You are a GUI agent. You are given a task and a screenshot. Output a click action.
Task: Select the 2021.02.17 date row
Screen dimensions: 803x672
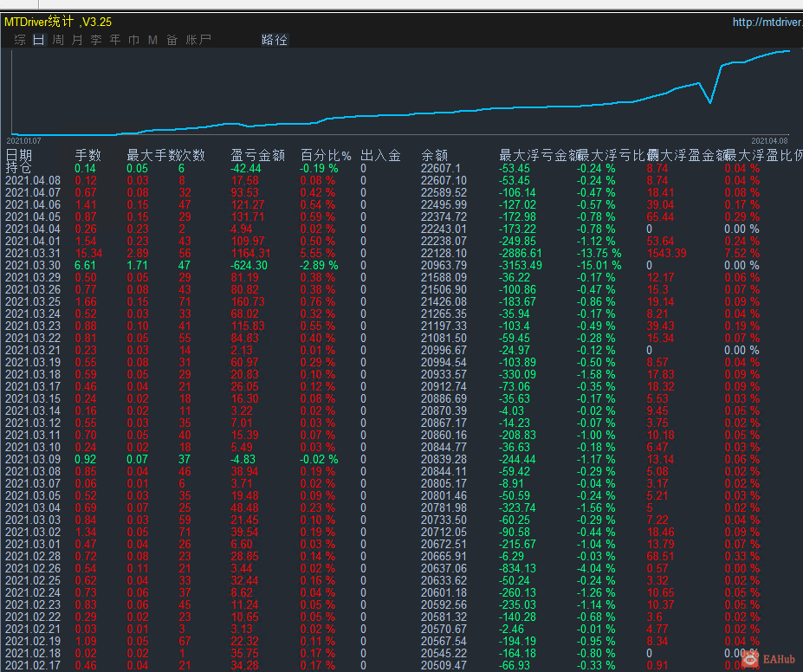pyautogui.click(x=33, y=666)
